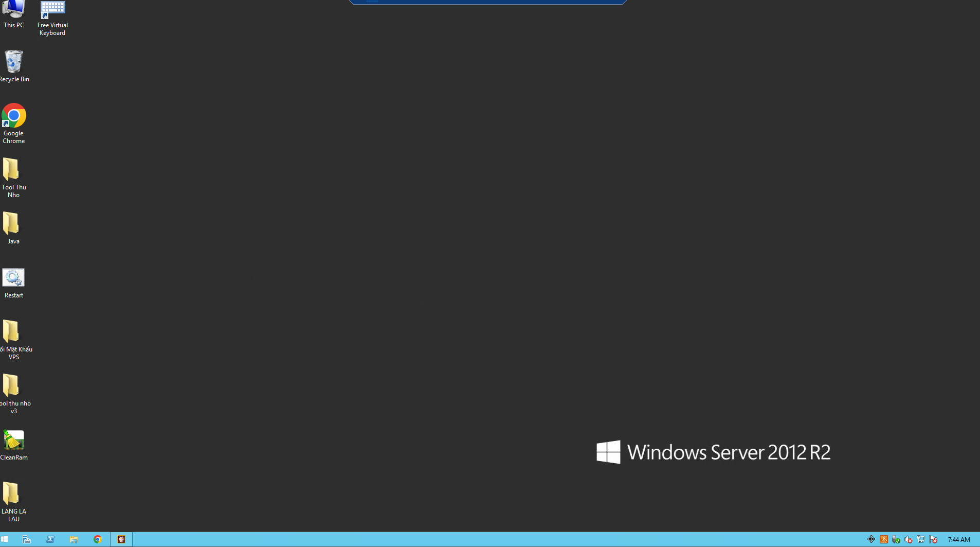Screen dimensions: 980x547
Task: Open the Windows Start button
Action: coord(5,539)
